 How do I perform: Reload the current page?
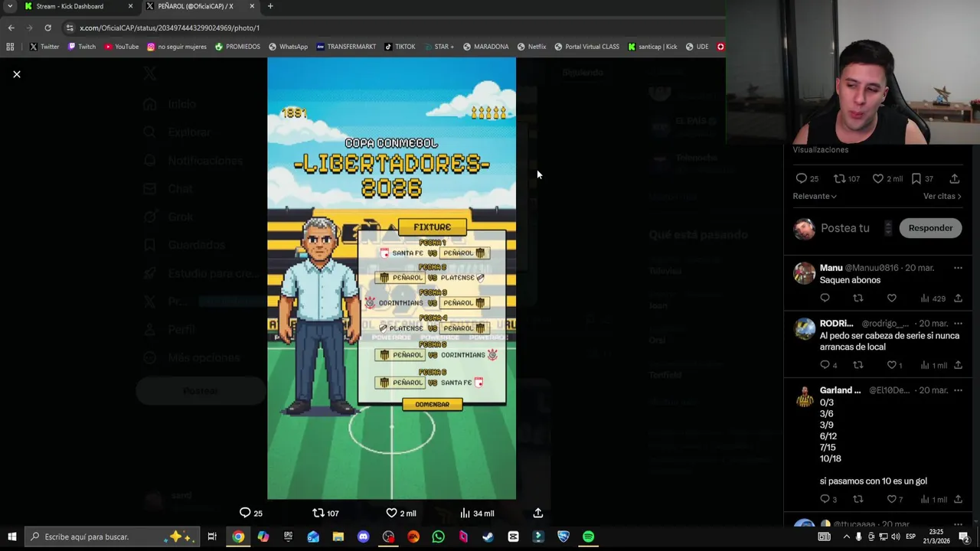[x=47, y=28]
